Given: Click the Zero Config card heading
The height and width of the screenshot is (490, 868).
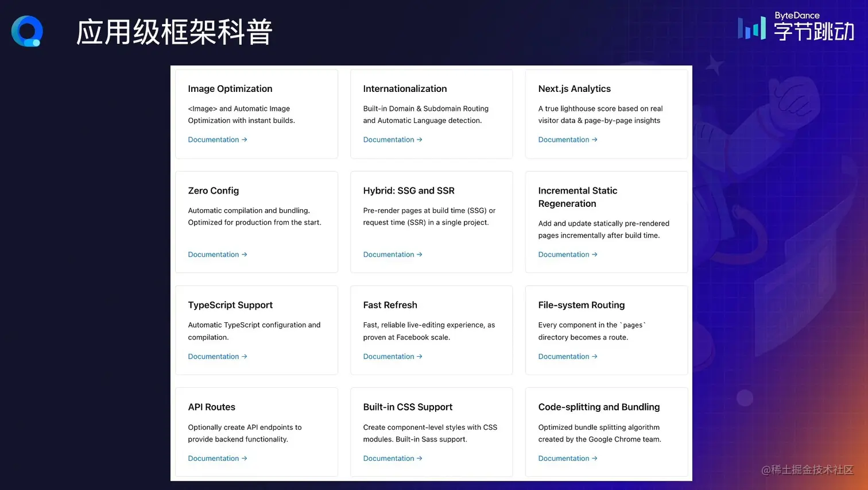Looking at the screenshot, I should [214, 191].
